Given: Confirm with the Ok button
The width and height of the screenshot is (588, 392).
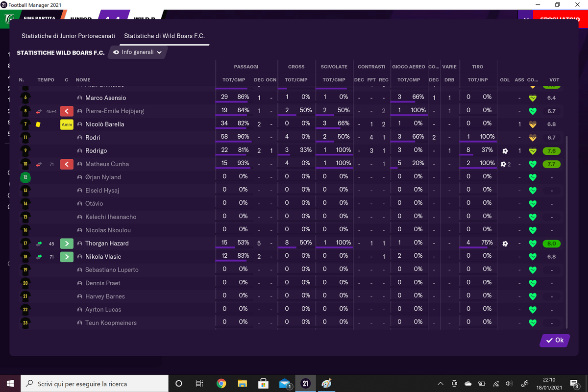Looking at the screenshot, I should pos(555,340).
